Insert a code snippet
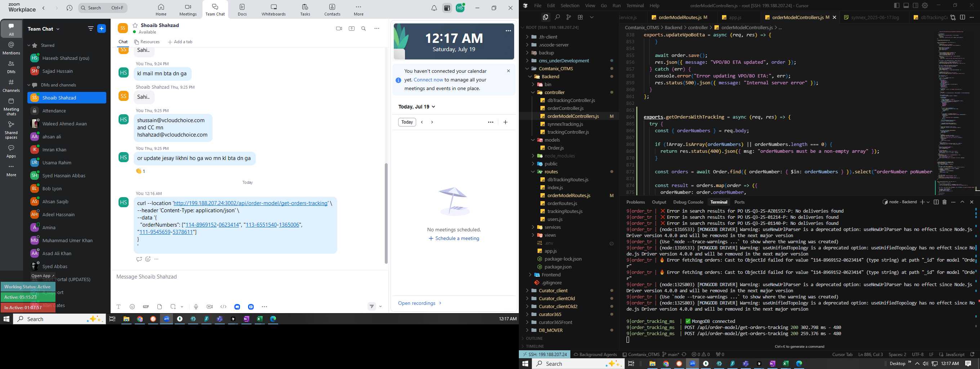 pyautogui.click(x=224, y=307)
